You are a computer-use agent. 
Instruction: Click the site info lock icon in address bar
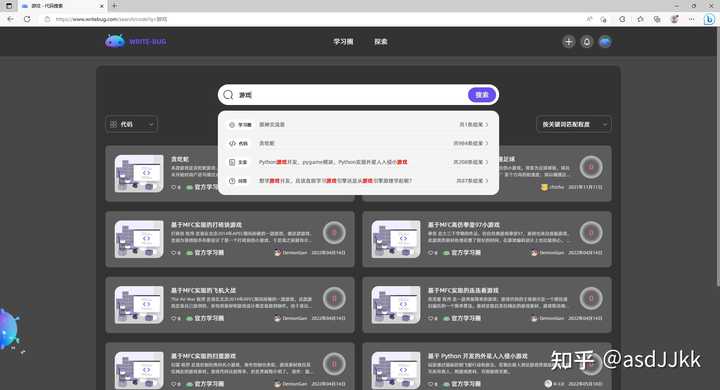click(47, 19)
